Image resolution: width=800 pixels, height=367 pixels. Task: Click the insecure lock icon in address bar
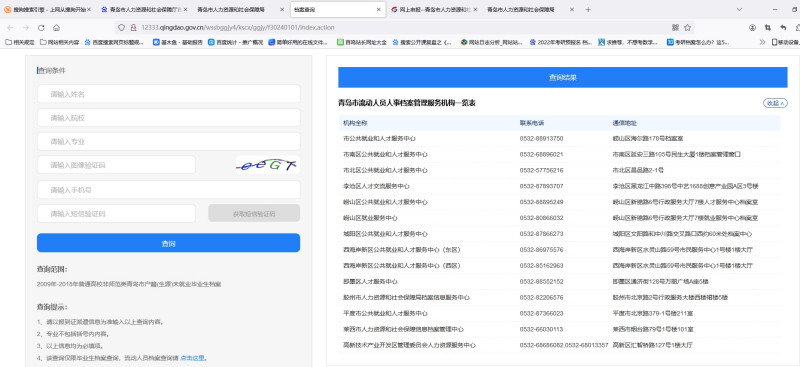tap(133, 28)
